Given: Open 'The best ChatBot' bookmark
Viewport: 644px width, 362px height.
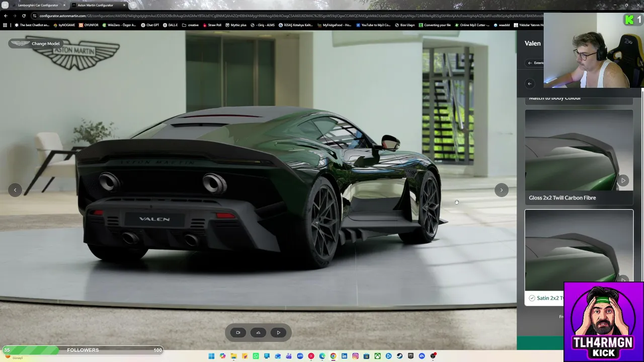Looking at the screenshot, I should click(x=32, y=25).
